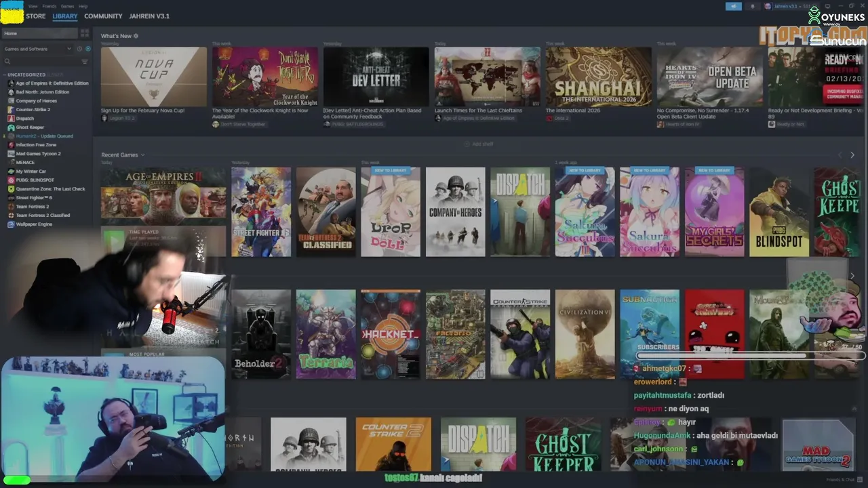The width and height of the screenshot is (868, 488).
Task: Open Counter-Strike 2 cover in bottom shelf
Action: coord(393,444)
